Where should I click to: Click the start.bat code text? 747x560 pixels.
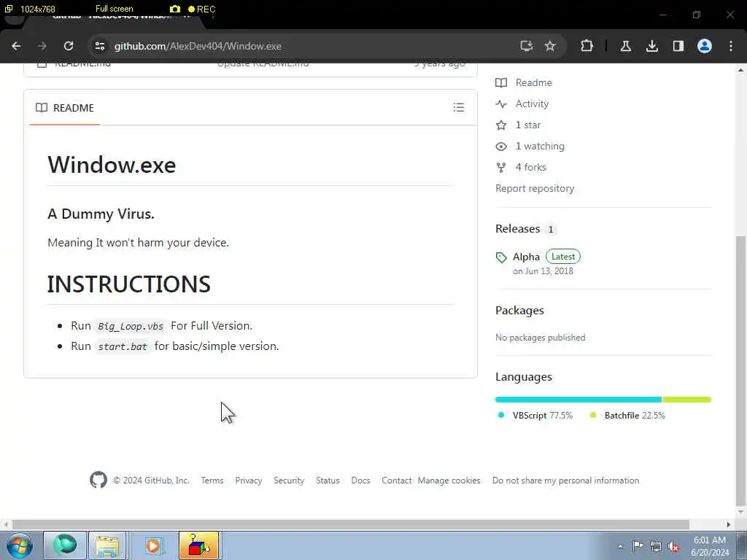click(x=123, y=346)
